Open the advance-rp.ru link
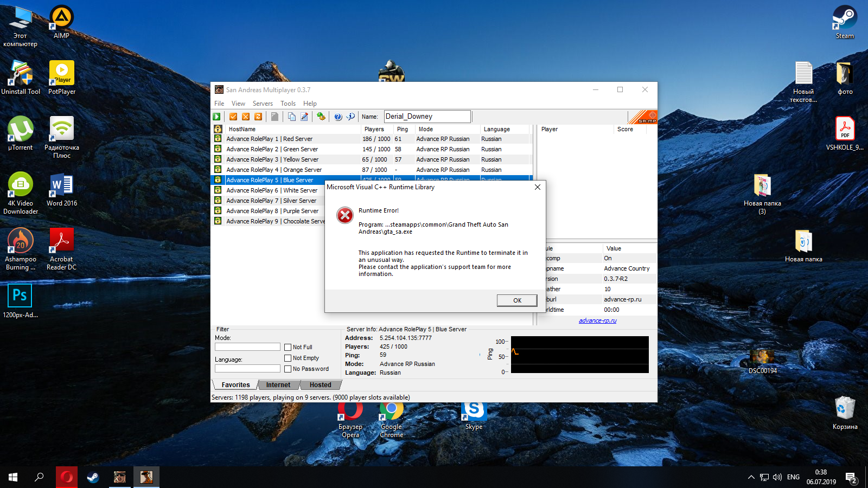The width and height of the screenshot is (868, 488). coord(597,320)
